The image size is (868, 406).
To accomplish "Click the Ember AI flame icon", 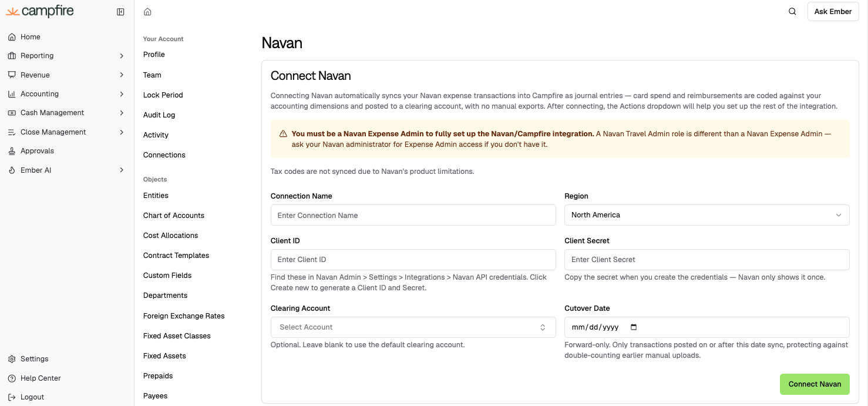I will click(x=12, y=170).
